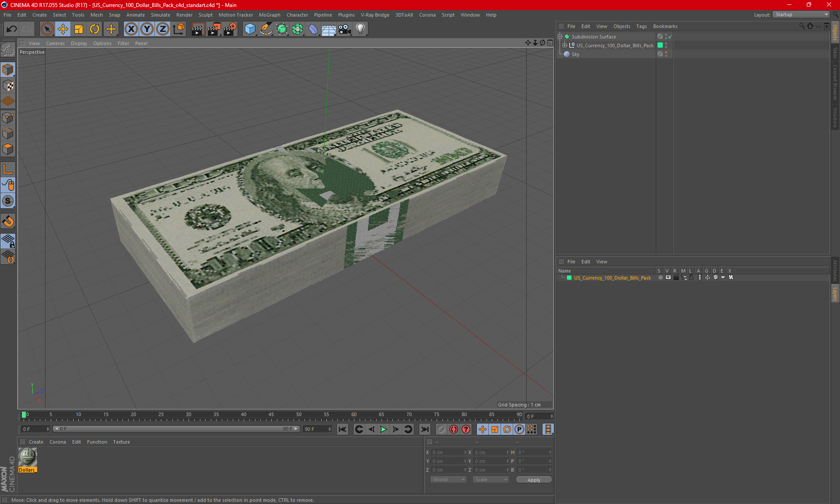This screenshot has height=504, width=840.
Task: Switch to Edges mode
Action: (x=8, y=133)
